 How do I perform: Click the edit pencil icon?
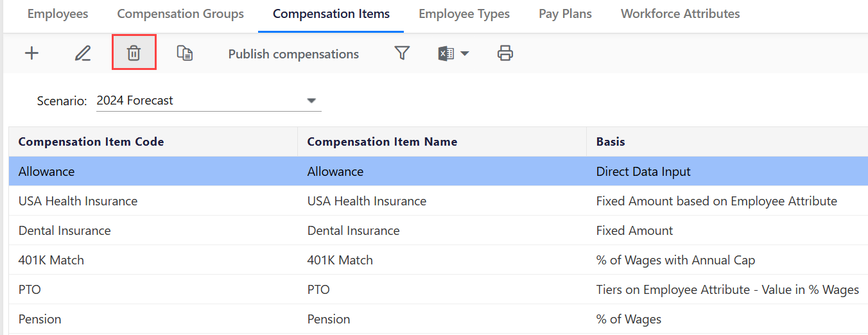(83, 53)
